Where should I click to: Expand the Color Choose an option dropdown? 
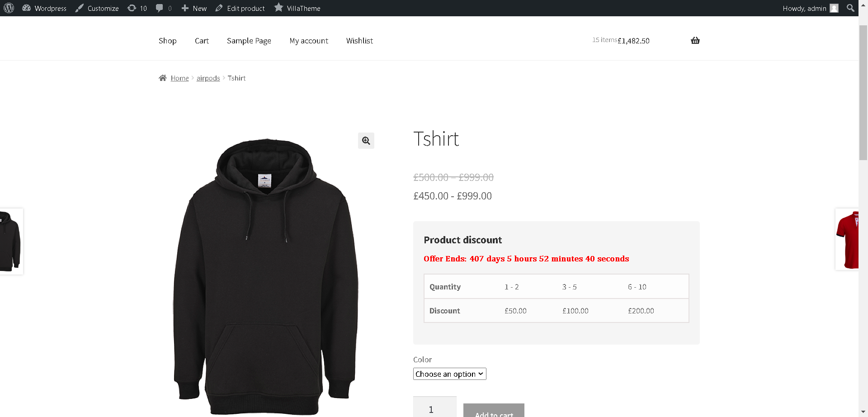[x=449, y=374]
